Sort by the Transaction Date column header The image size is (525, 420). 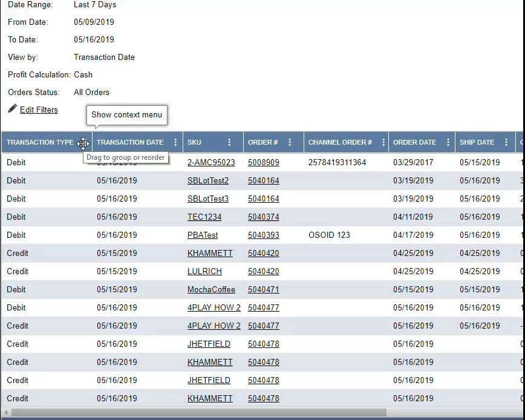130,143
